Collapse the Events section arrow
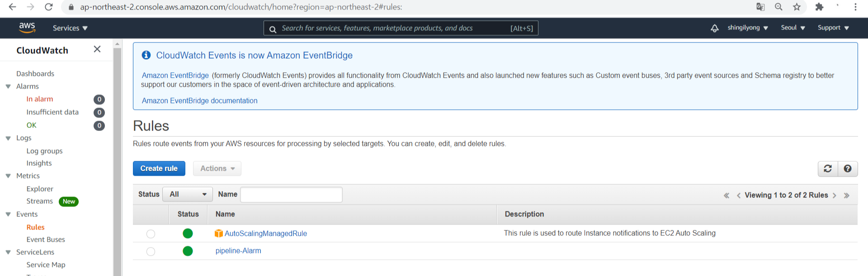868x276 pixels. [8, 214]
